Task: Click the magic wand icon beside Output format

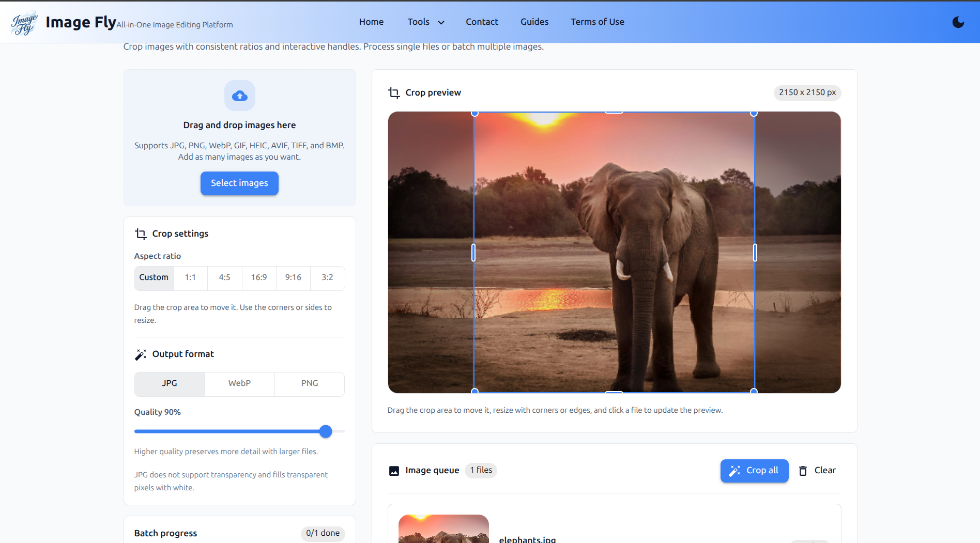Action: [141, 354]
